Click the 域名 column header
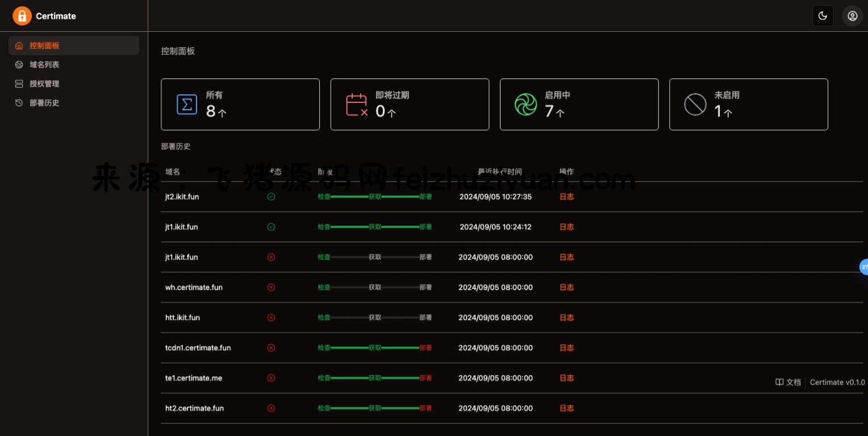The image size is (868, 436). click(x=173, y=172)
